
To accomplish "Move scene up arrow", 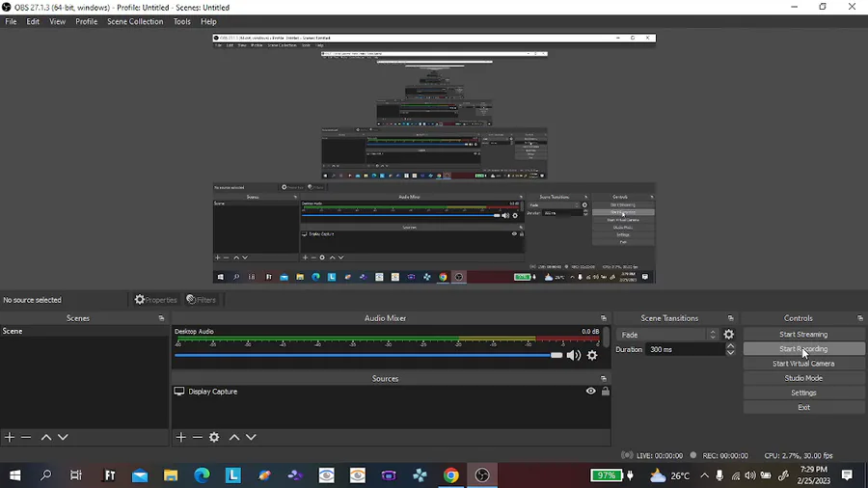I will 46,437.
